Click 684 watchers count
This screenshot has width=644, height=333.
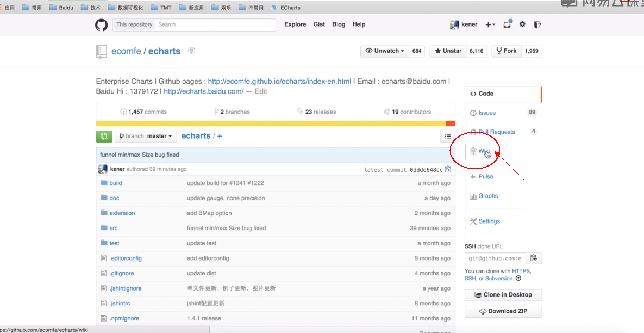click(x=417, y=51)
